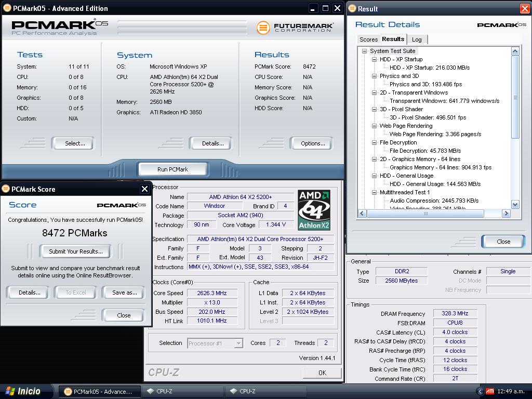Expand the system tray arrow icon
This screenshot has width=532, height=399.
click(x=480, y=391)
